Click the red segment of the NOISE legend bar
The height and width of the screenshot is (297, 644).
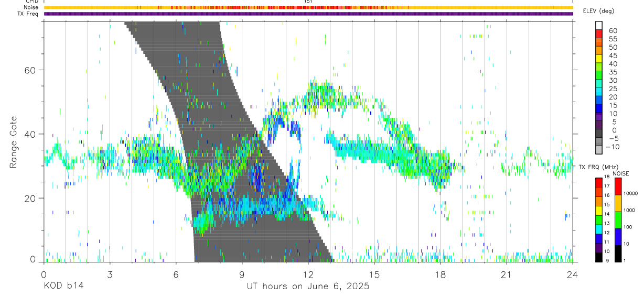pos(618,186)
